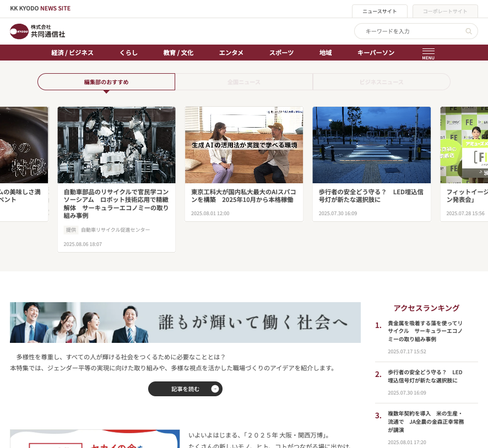Click the robot recycling article thumbnail
488x448 pixels.
[116, 145]
